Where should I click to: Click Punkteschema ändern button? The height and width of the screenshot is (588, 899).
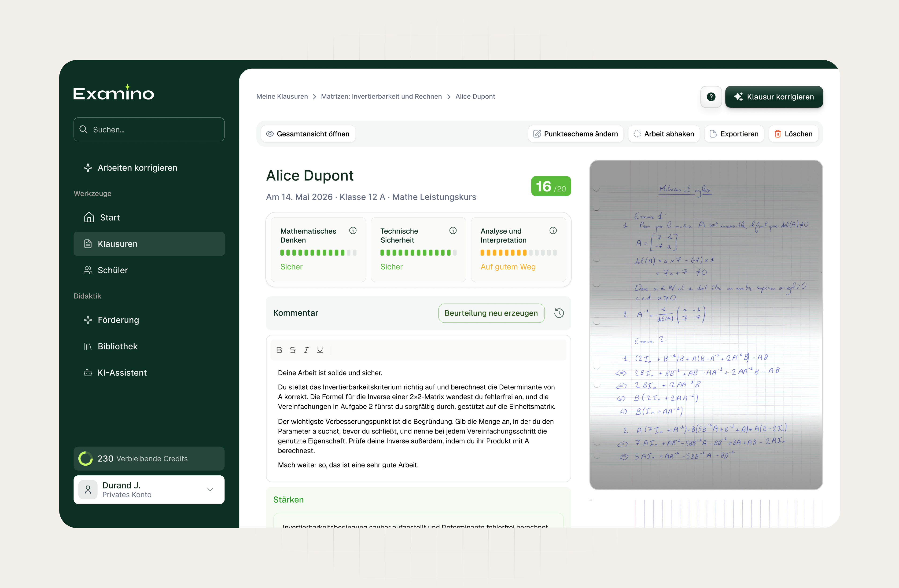tap(575, 134)
